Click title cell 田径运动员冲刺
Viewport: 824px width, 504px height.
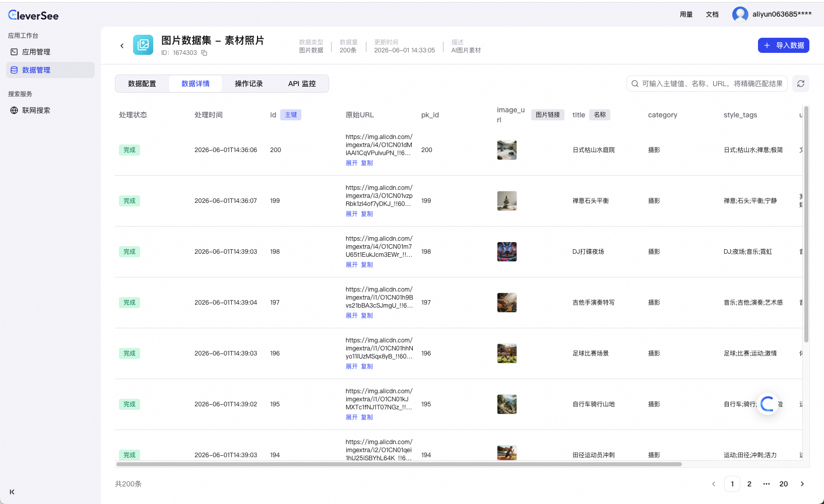[x=594, y=455]
